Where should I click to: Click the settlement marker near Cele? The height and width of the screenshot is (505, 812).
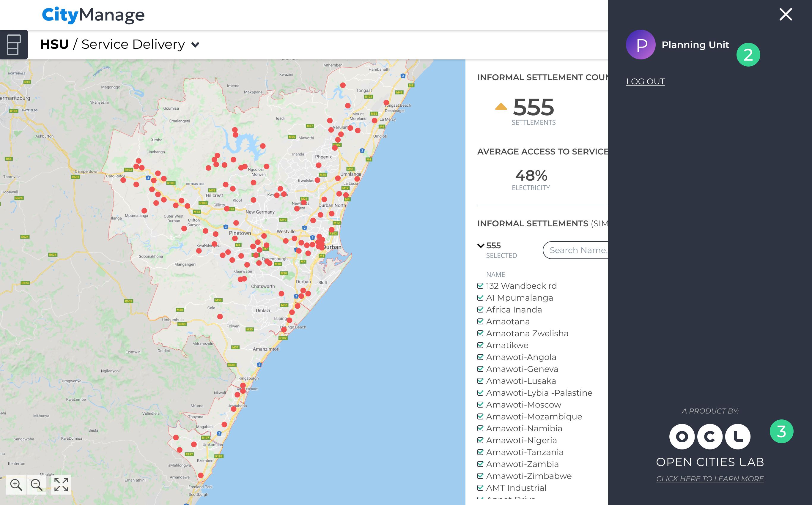click(x=220, y=316)
